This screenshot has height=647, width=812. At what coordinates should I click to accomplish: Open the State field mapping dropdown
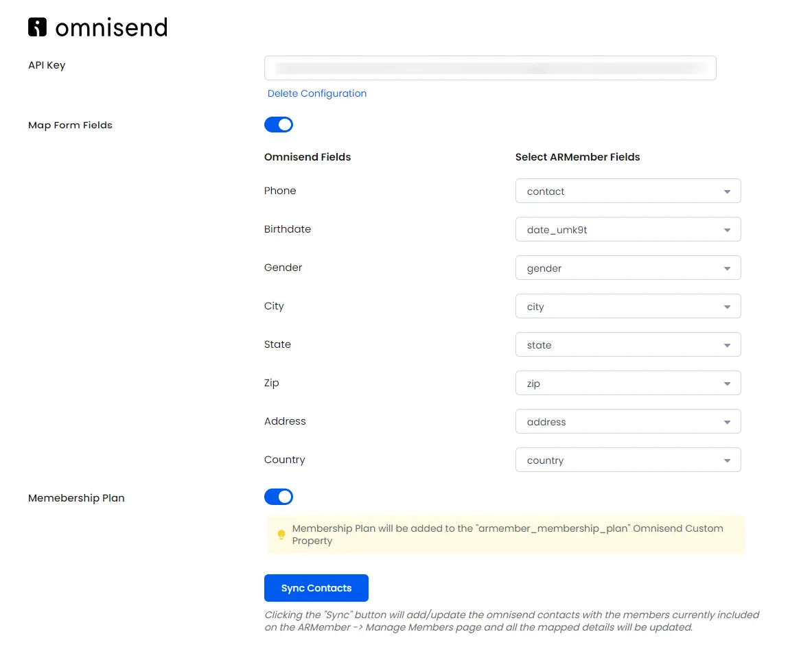[x=628, y=344]
